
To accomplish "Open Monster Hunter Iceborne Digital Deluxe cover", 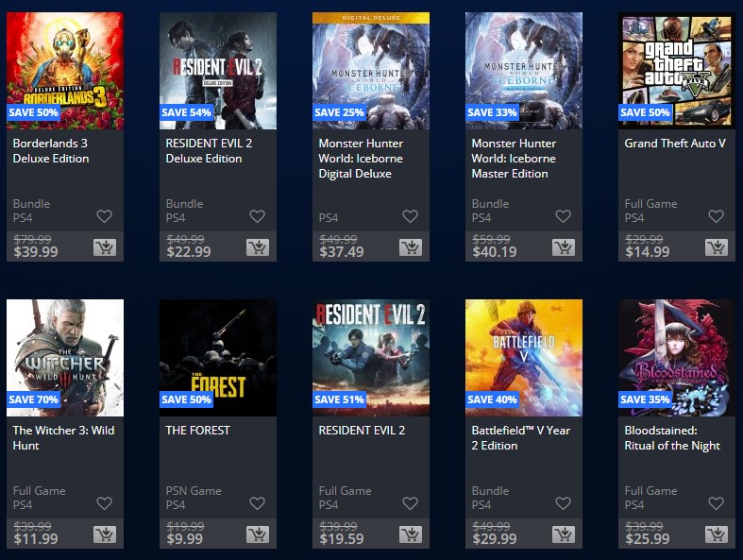I will click(x=370, y=71).
